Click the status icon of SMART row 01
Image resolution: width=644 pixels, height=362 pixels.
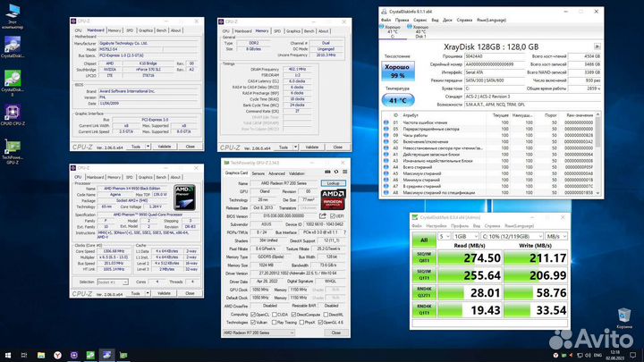(x=386, y=122)
